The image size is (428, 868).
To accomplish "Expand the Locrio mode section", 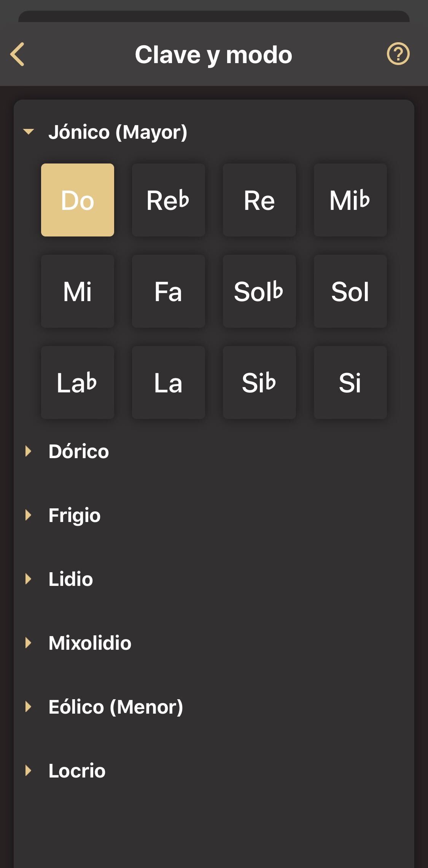I will pos(77,771).
